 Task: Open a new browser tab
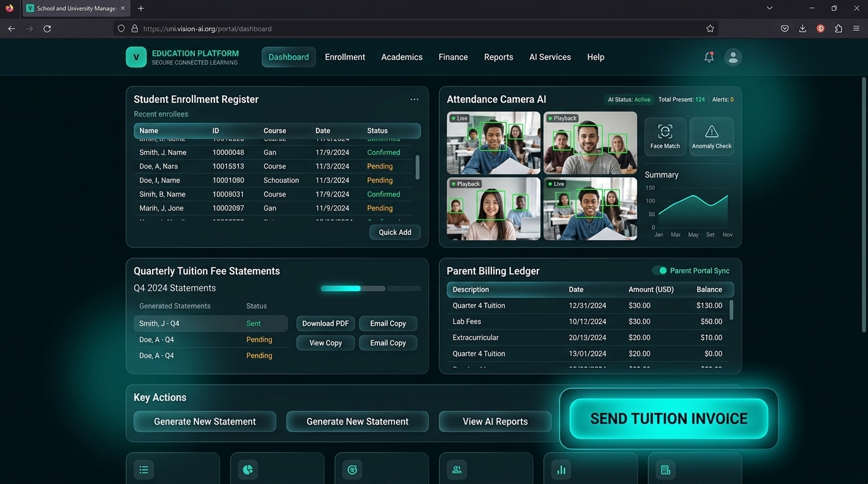pos(141,8)
